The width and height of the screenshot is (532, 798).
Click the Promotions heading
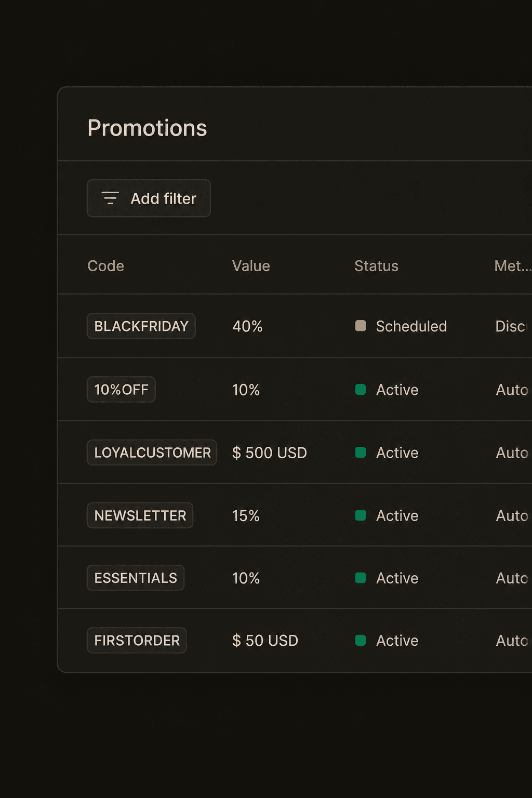click(147, 128)
